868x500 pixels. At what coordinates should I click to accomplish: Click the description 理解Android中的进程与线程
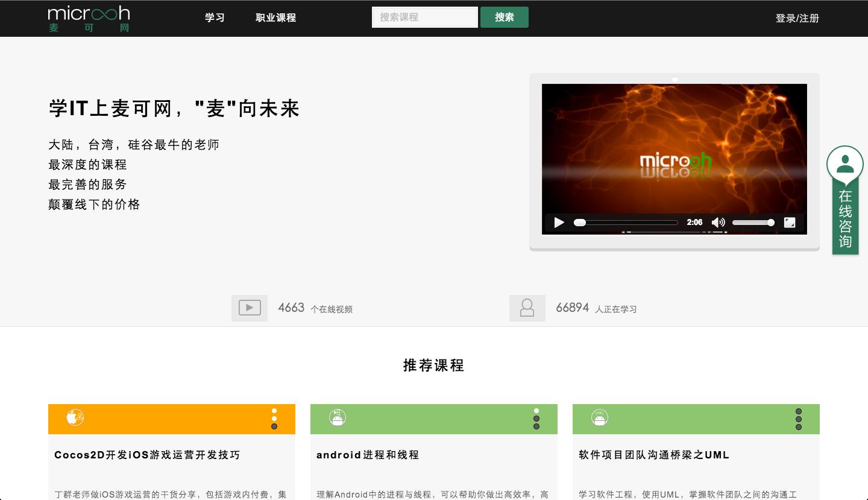coord(433,495)
